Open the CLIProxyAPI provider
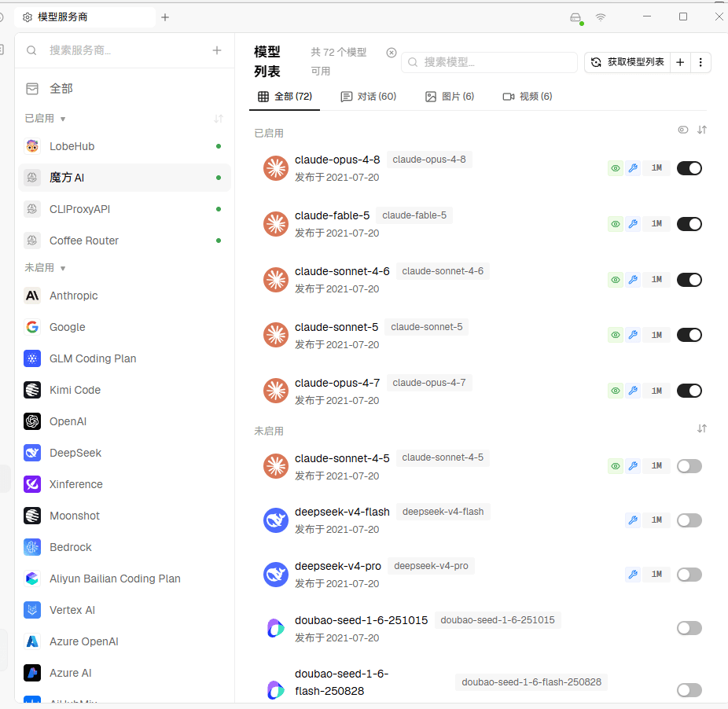The height and width of the screenshot is (709, 728). click(124, 209)
